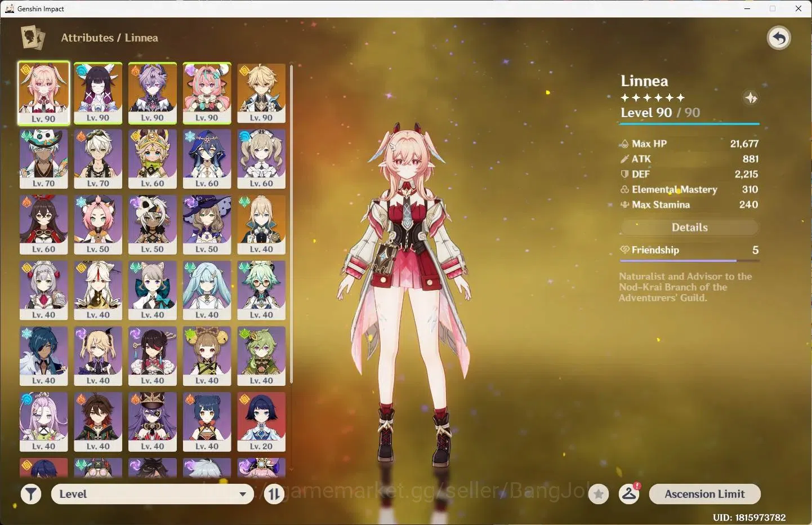
Task: Click the return arrow button at top right
Action: (x=779, y=38)
